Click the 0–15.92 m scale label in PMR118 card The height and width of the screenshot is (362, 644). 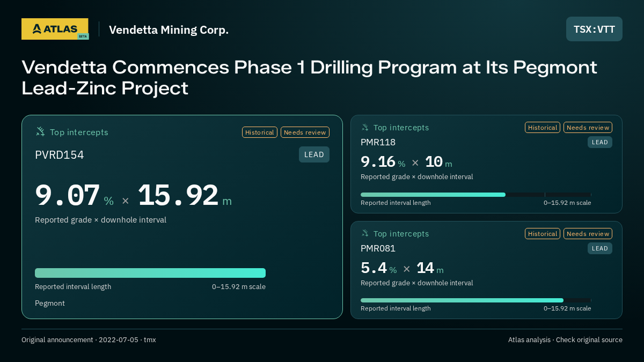click(x=567, y=203)
